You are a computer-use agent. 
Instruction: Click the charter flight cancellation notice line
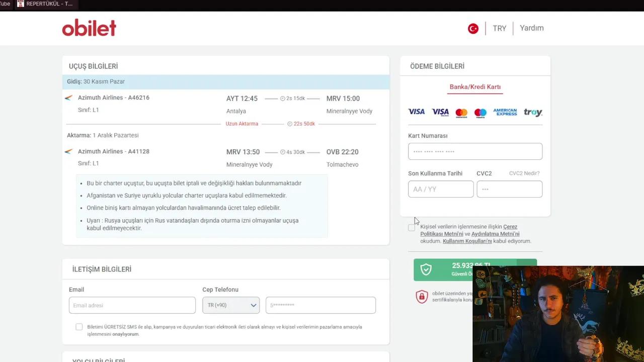(x=194, y=183)
